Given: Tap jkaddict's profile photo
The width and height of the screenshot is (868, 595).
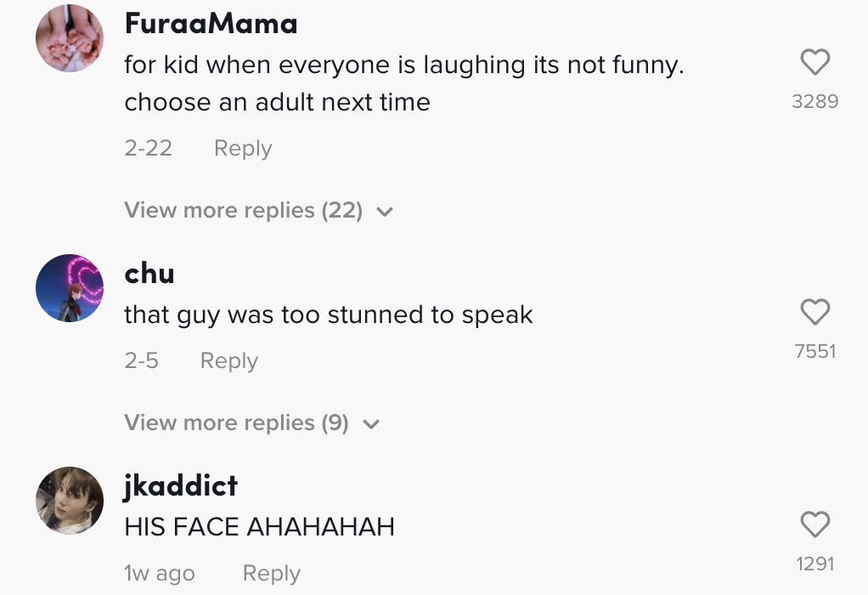Looking at the screenshot, I should [x=70, y=501].
